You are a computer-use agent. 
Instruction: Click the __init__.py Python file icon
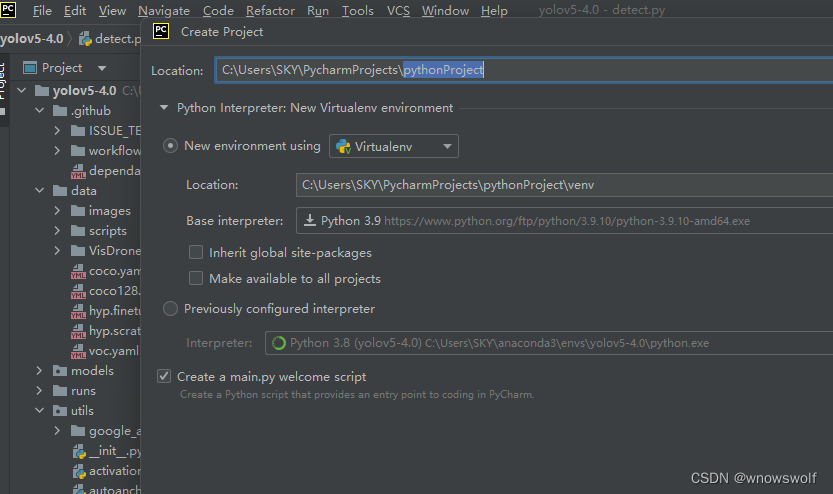[x=79, y=452]
